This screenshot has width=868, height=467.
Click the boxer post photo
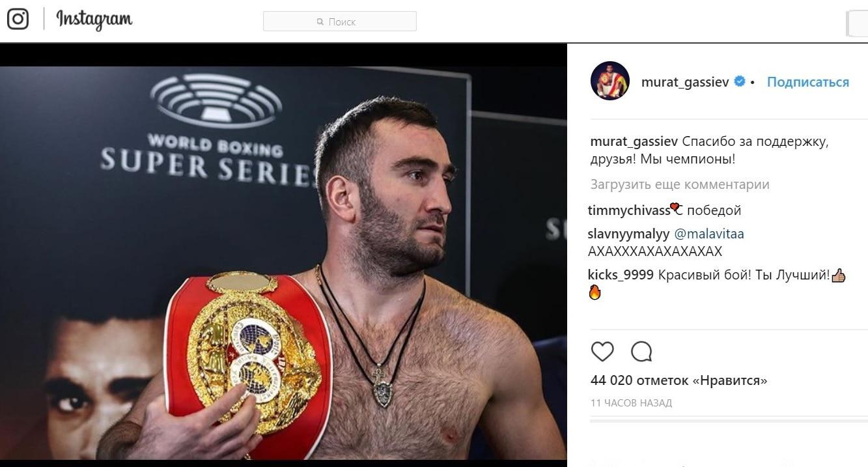[x=283, y=263]
